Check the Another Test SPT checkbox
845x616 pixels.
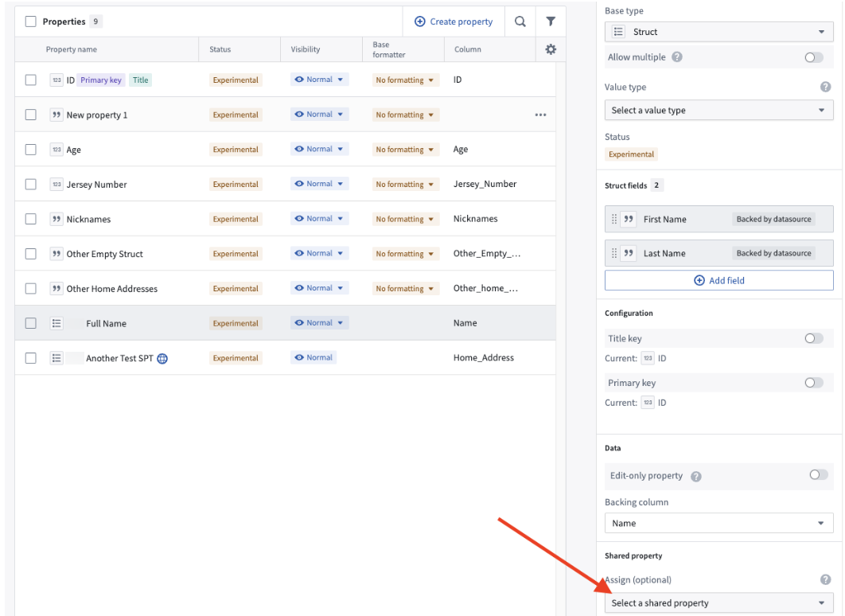point(31,358)
